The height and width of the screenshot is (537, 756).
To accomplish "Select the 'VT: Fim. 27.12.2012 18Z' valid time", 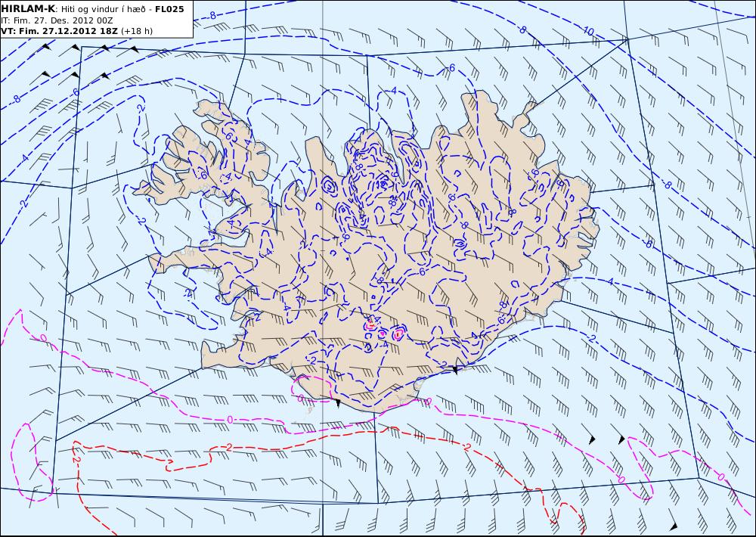I will click(x=59, y=31).
